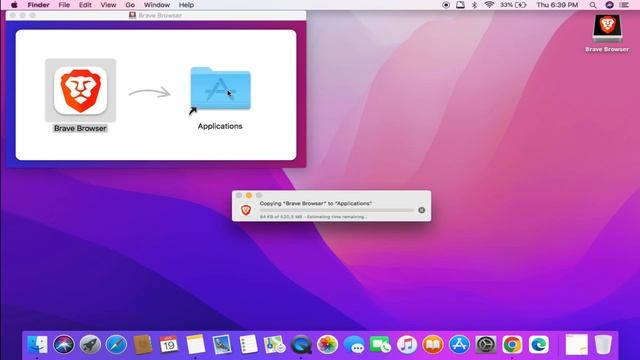Launch Safari from the Dock
Image resolution: width=640 pixels, height=360 pixels.
coord(116,344)
